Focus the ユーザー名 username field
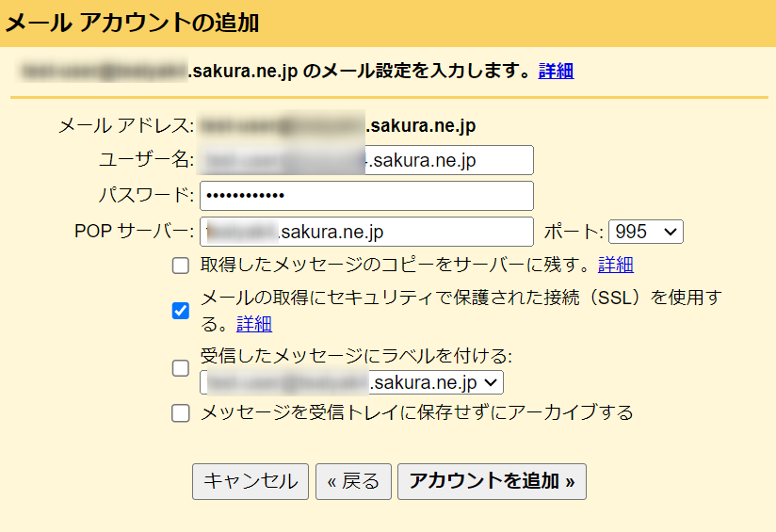776x532 pixels. (x=366, y=160)
